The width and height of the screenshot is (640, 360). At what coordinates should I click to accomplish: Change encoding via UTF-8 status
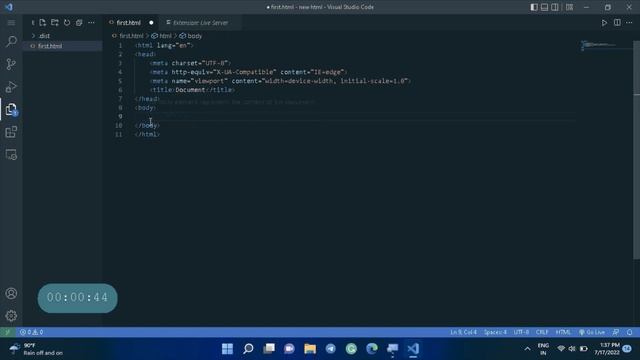click(x=521, y=332)
